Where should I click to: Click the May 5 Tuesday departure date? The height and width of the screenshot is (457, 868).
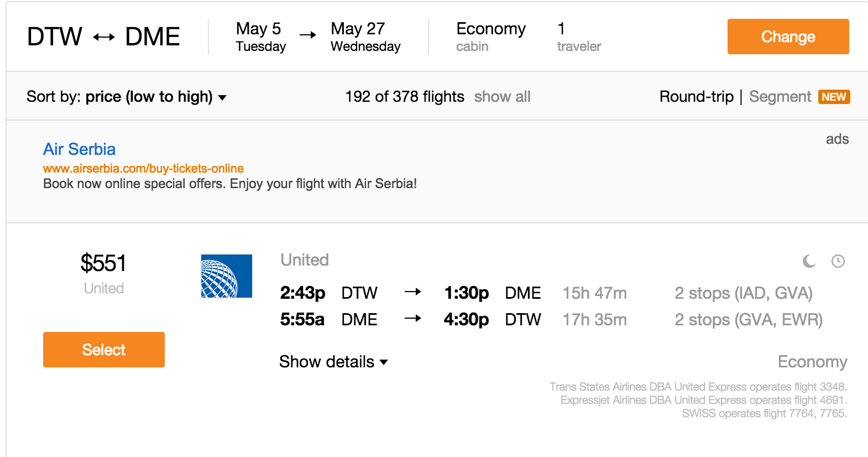pyautogui.click(x=261, y=37)
